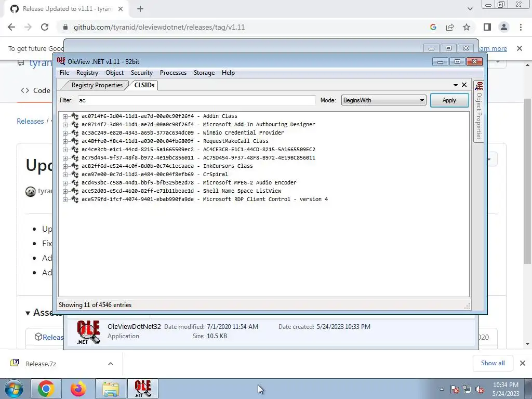Viewport: 532px width, 399px height.
Task: Click the Google icon in address bar
Action: tap(433, 27)
